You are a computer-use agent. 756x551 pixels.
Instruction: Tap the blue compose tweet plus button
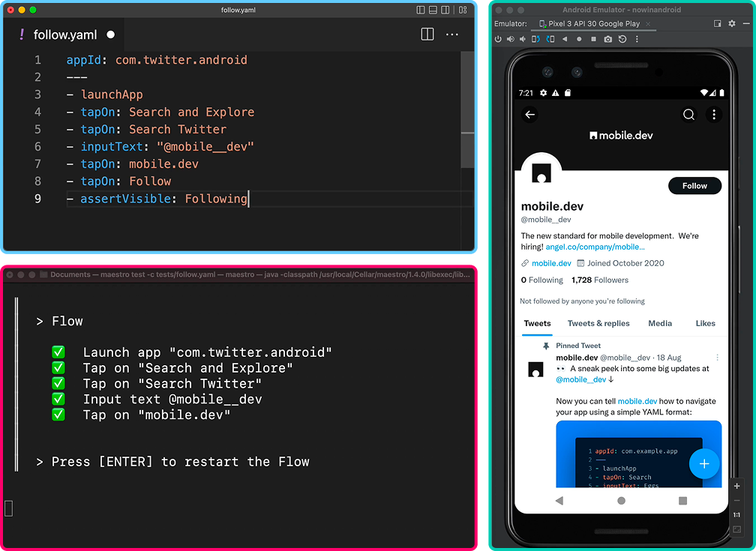pyautogui.click(x=704, y=464)
